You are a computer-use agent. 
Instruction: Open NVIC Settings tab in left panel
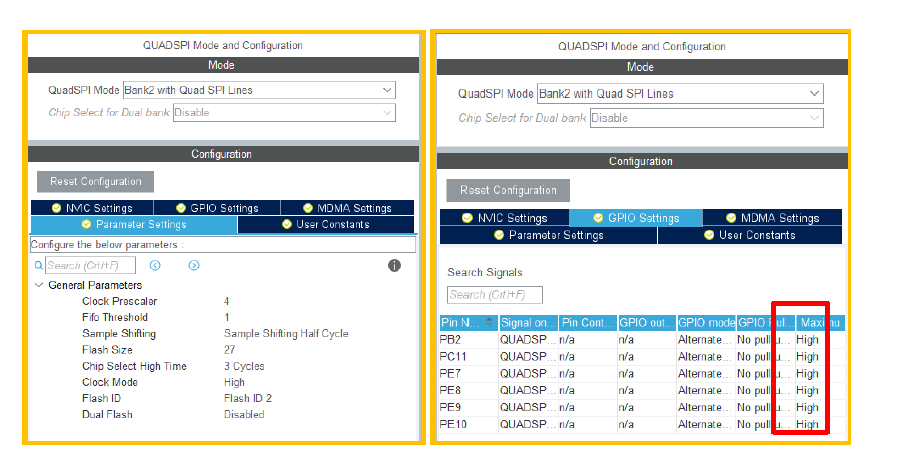point(92,208)
